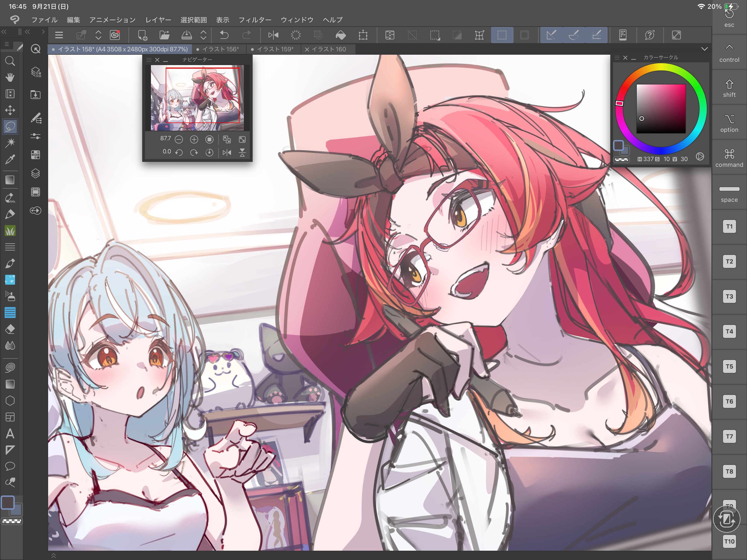
Task: Select the Text tool
Action: point(10,433)
